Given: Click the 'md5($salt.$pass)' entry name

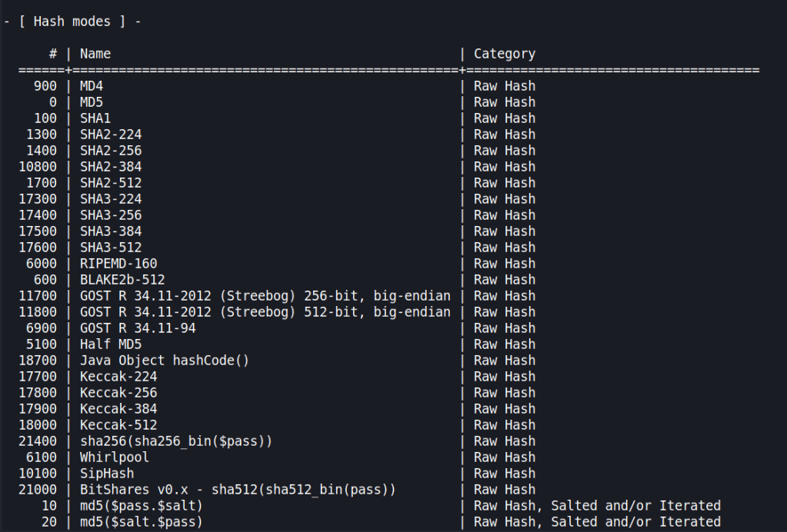Looking at the screenshot, I should click(x=142, y=522).
